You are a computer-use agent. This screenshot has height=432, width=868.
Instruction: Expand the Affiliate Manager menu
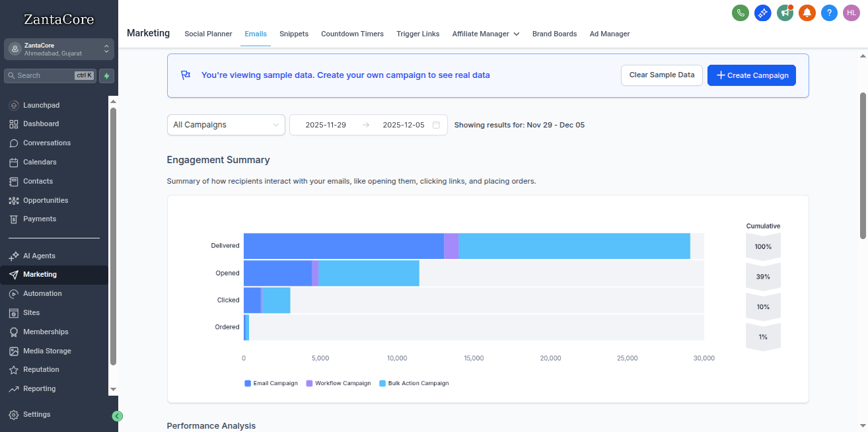pyautogui.click(x=486, y=34)
